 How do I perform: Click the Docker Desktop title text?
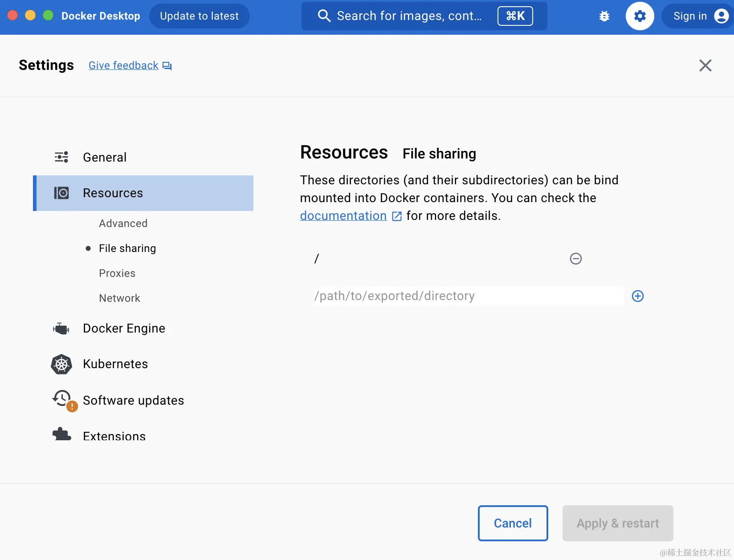(x=101, y=16)
